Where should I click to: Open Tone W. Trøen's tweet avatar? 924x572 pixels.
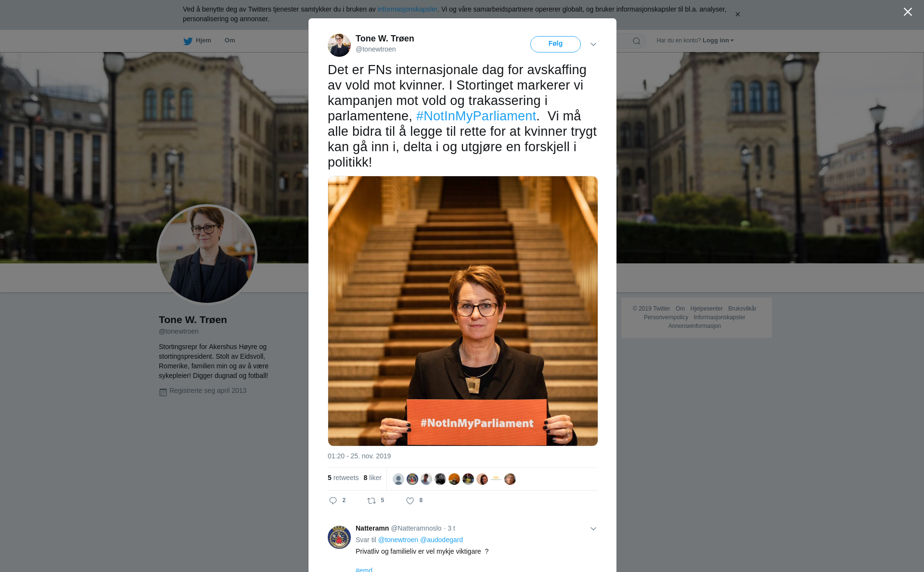(339, 45)
